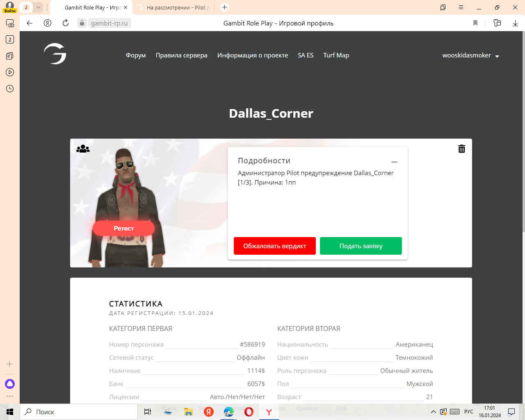
Task: Click the group users icon on profile card
Action: [83, 149]
